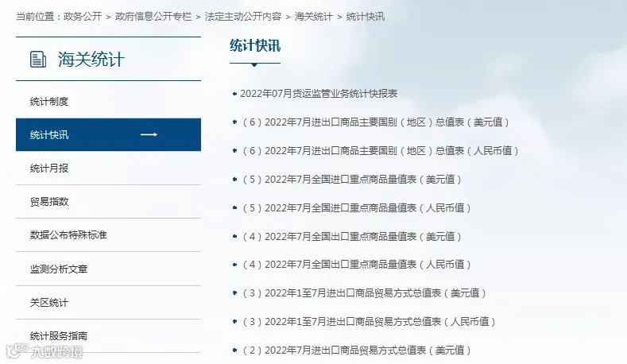The width and height of the screenshot is (627, 364).
Task: Open 统计服务指南 sidebar item
Action: coord(59,336)
